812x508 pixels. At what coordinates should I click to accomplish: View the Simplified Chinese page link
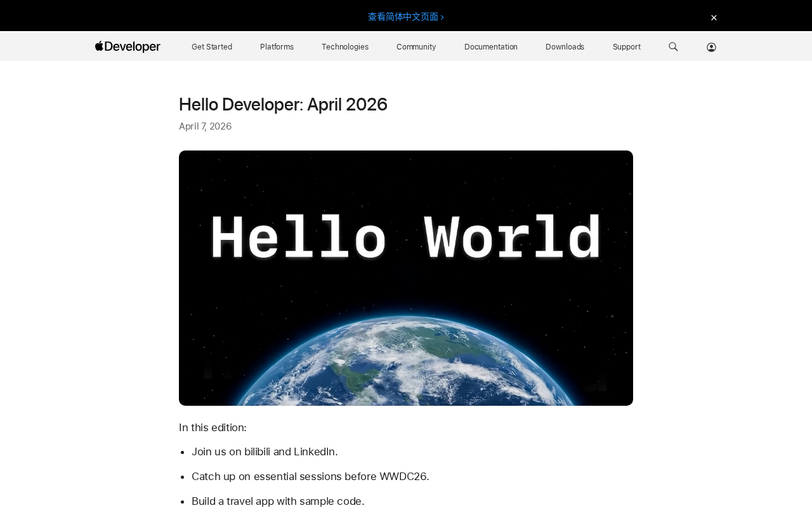pyautogui.click(x=406, y=17)
